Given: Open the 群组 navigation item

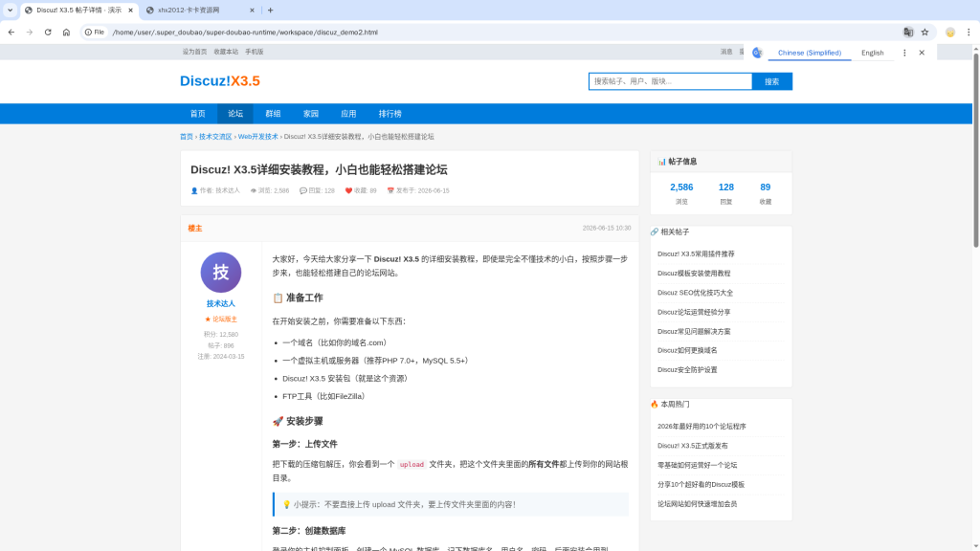Looking at the screenshot, I should click(x=273, y=114).
